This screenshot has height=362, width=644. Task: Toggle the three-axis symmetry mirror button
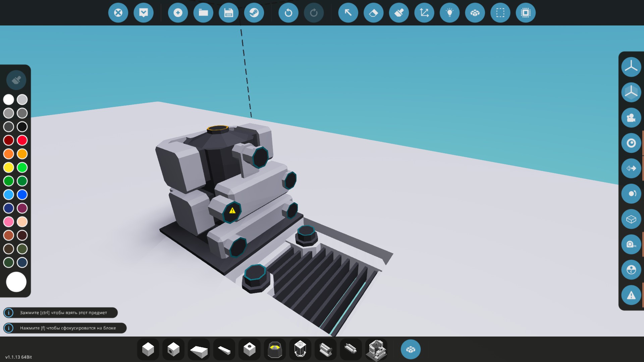(x=631, y=67)
